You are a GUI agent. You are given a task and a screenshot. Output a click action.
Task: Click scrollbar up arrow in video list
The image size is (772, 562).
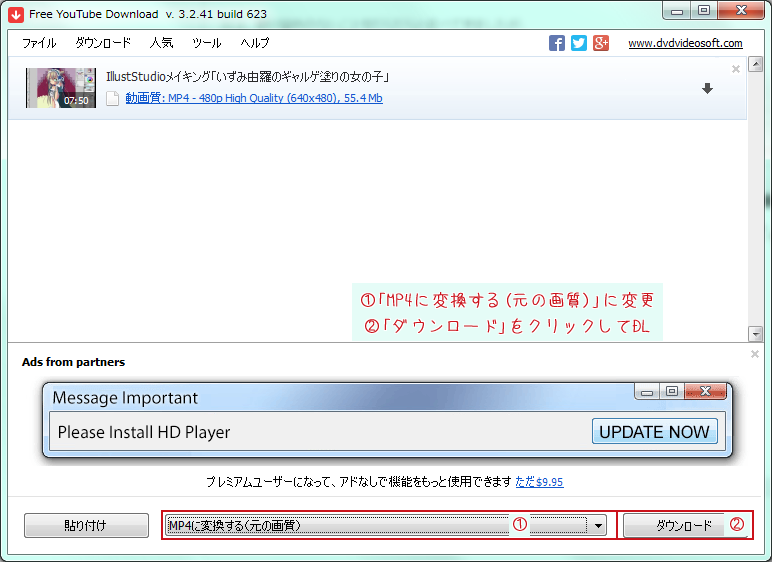point(755,65)
